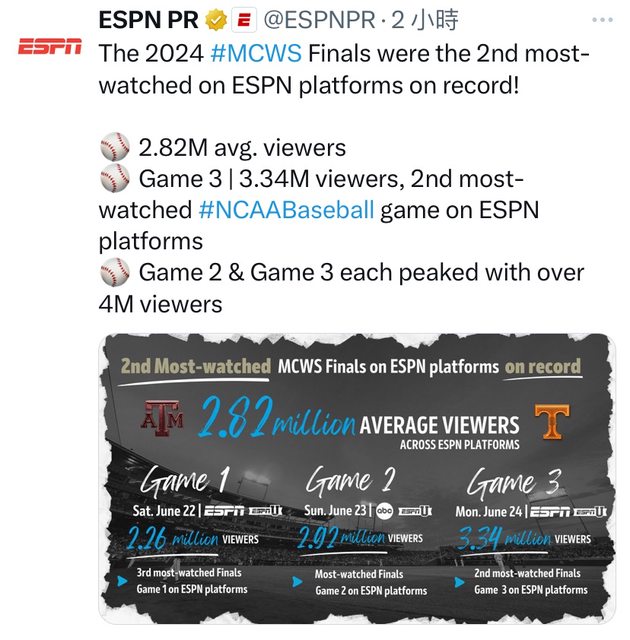
Task: Click the "on record" highlighted label
Action: 543,366
